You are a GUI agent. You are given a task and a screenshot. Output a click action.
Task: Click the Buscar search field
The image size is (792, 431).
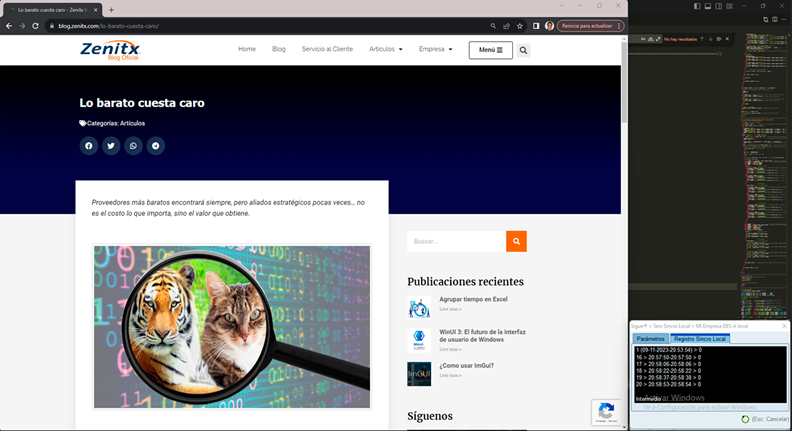pos(457,242)
